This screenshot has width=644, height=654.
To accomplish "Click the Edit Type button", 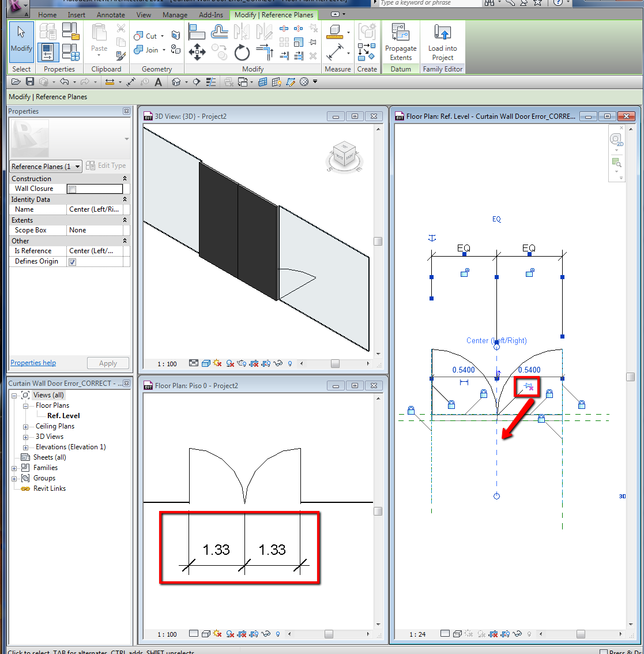I will pyautogui.click(x=106, y=166).
